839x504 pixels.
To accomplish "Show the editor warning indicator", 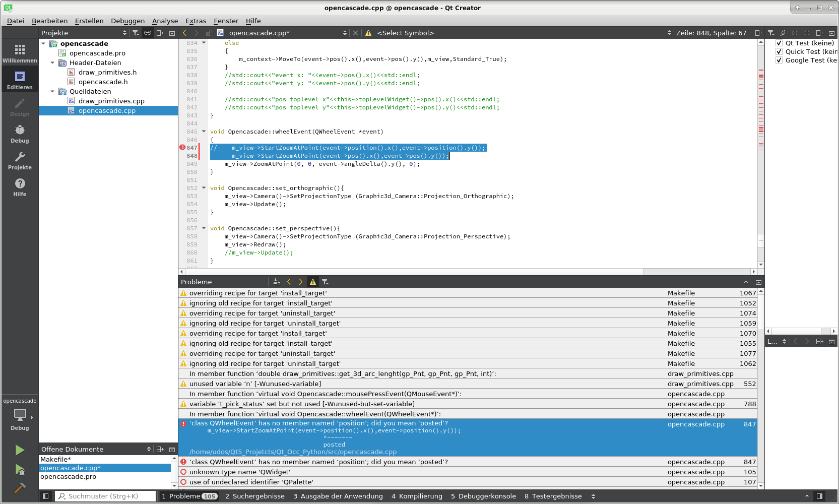I will click(368, 33).
